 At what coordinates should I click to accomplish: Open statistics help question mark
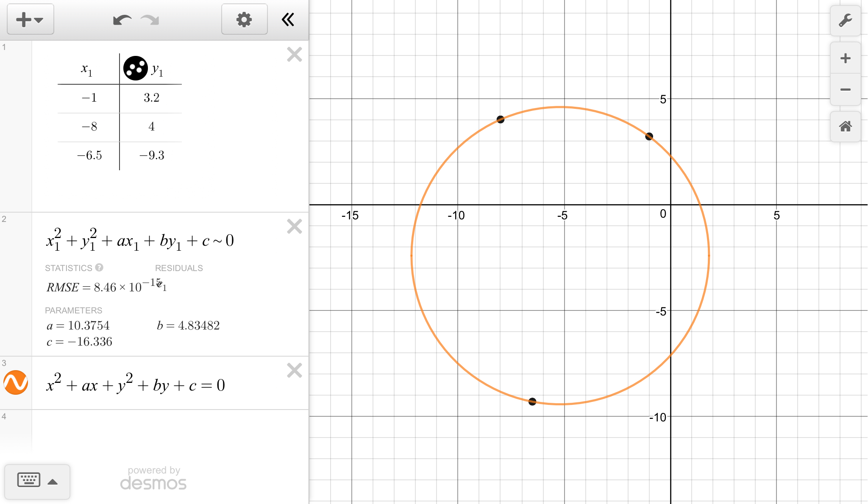coord(99,268)
